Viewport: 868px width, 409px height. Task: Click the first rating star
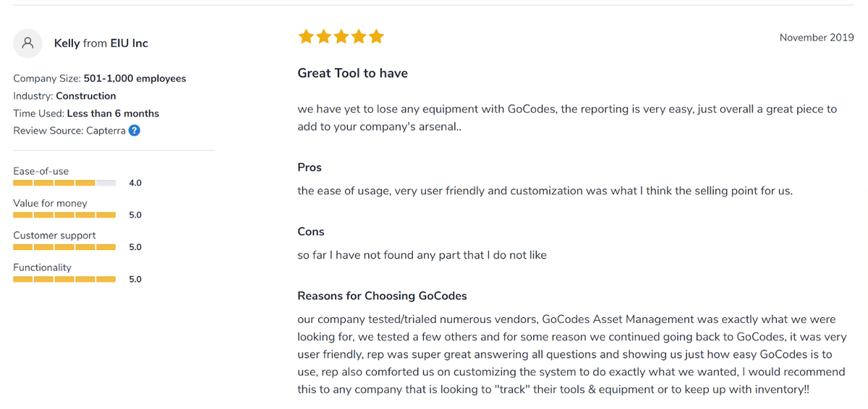[x=306, y=37]
